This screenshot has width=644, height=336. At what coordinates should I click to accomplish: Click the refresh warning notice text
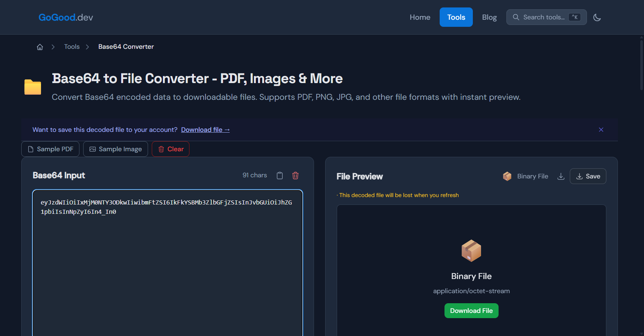[x=398, y=195]
